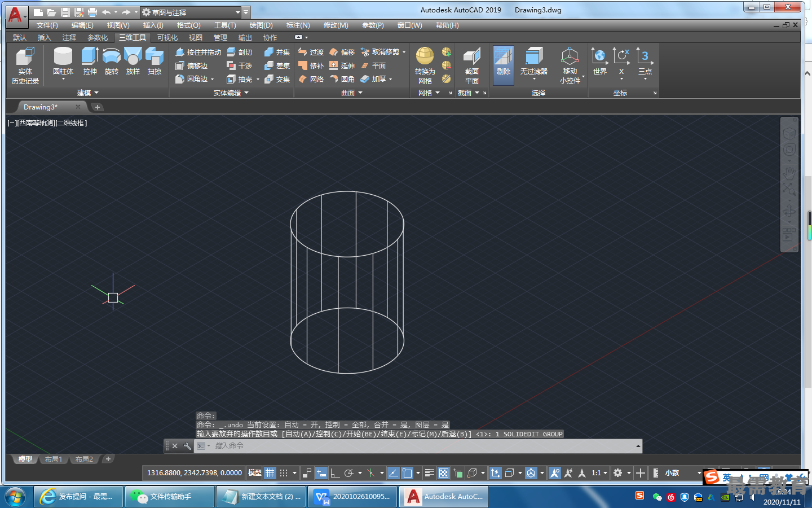Screen dimensions: 812x508
Task: Click the 偏移边 offset edge tool
Action: [x=192, y=66]
